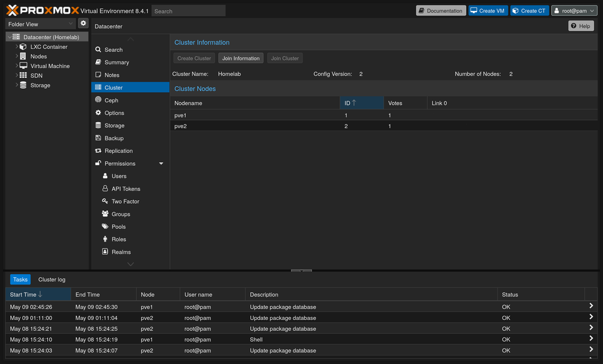The width and height of the screenshot is (603, 364).
Task: Expand the Nodes tree node
Action: (x=16, y=56)
